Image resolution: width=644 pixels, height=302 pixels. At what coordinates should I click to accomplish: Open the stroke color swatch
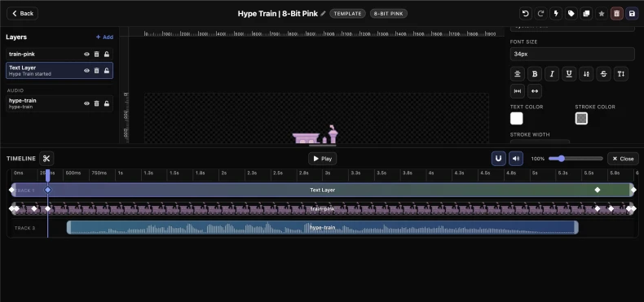coord(581,119)
